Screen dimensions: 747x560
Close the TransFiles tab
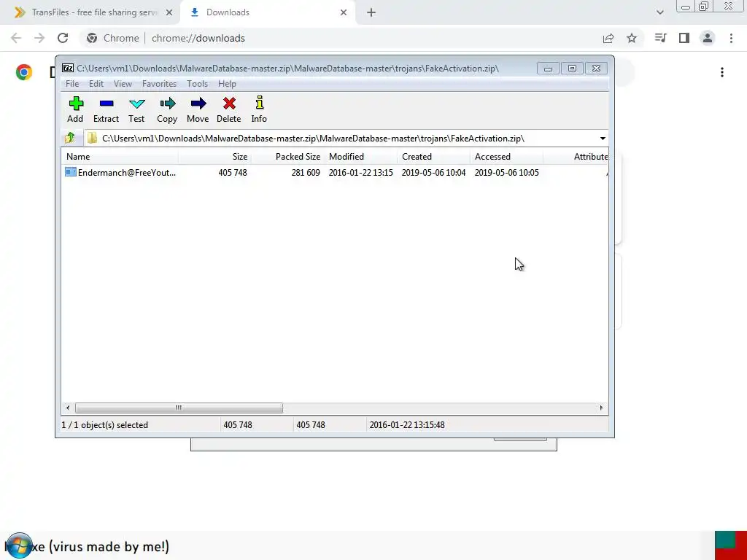click(169, 12)
